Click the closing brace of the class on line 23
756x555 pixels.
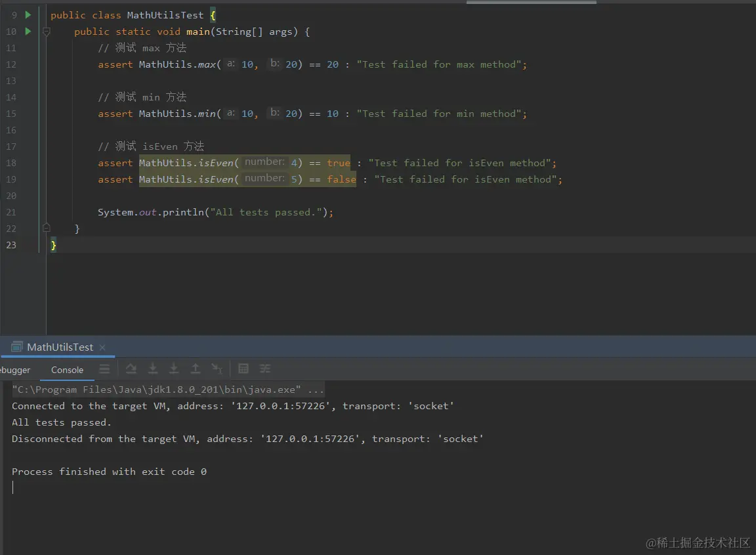tap(54, 245)
